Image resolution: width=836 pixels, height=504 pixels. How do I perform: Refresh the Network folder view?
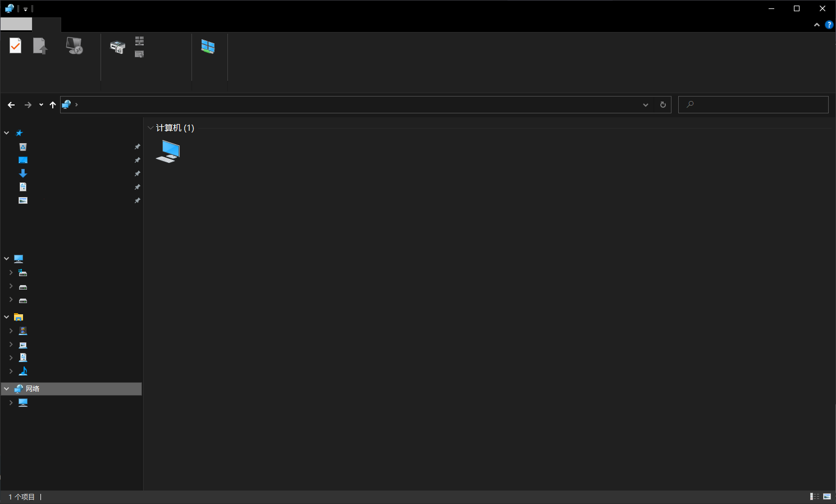663,105
